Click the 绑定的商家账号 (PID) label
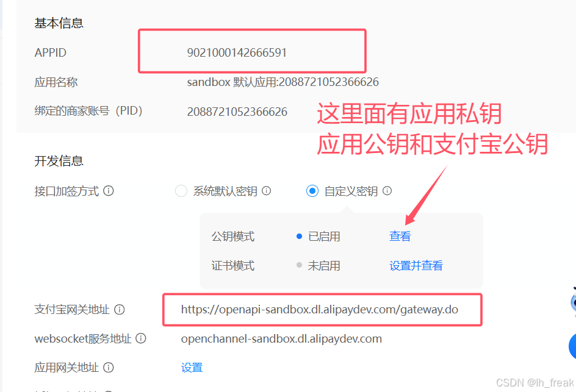The image size is (576, 392). click(x=88, y=111)
